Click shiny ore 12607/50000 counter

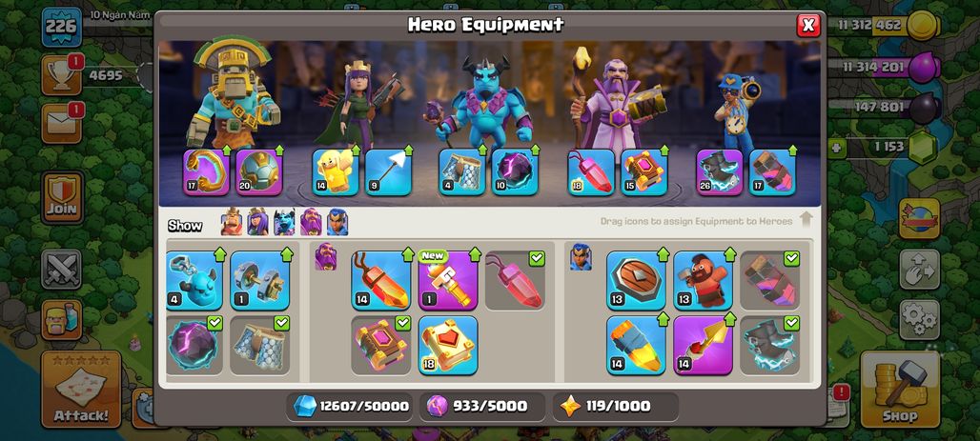[351, 407]
